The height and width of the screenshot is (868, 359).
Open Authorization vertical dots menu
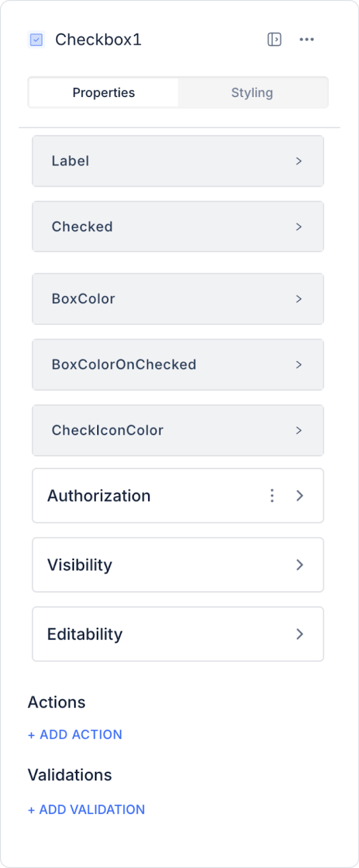[272, 496]
